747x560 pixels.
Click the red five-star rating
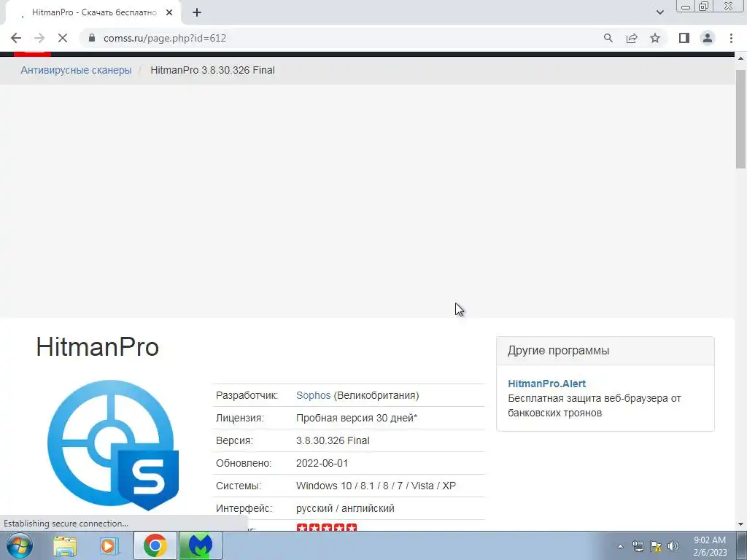[326, 527]
